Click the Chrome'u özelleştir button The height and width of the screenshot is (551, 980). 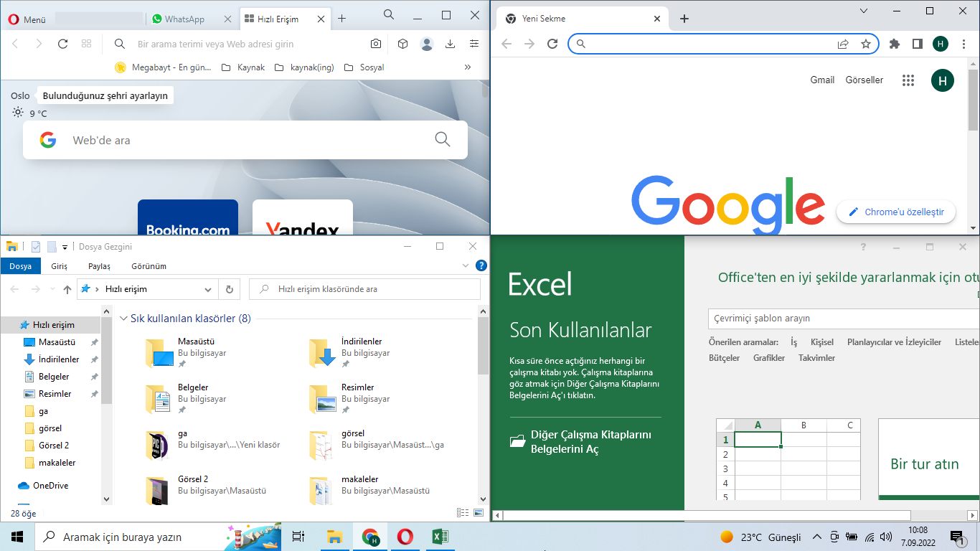point(895,212)
